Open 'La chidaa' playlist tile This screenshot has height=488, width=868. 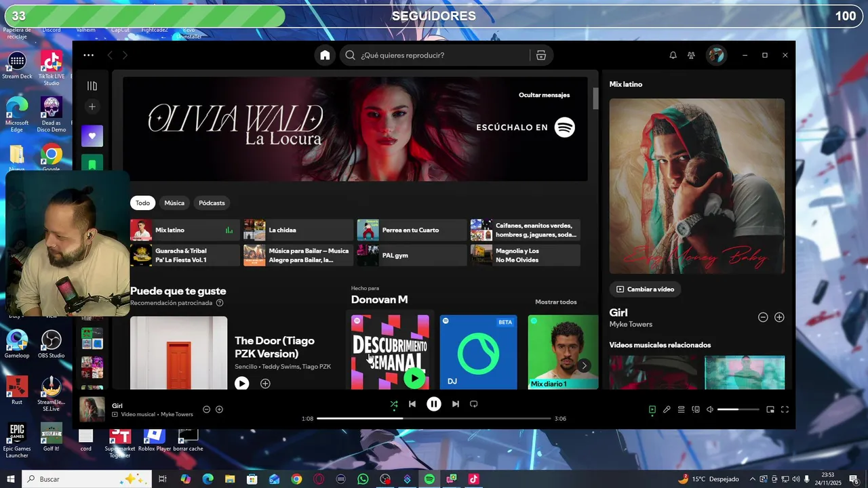tap(298, 230)
